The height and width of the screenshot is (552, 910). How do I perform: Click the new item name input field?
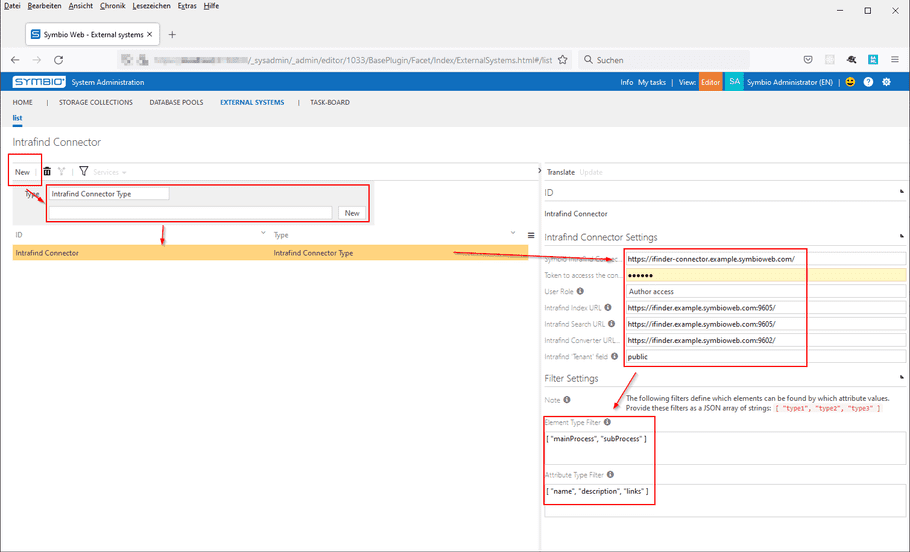pyautogui.click(x=190, y=213)
